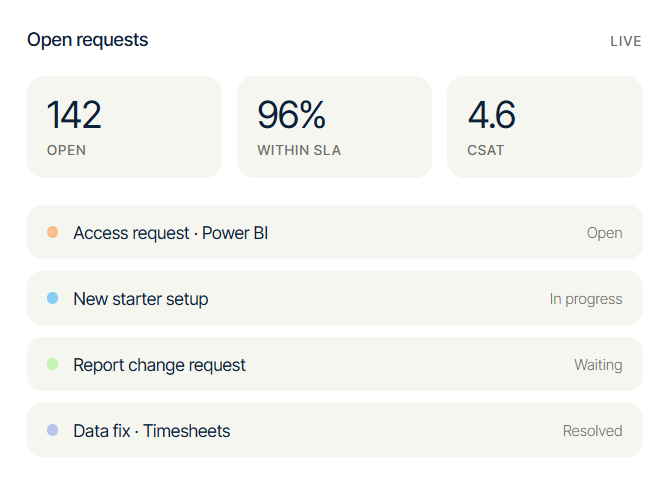The height and width of the screenshot is (486, 670).
Task: Click the 142 Open stat card
Action: (x=124, y=127)
